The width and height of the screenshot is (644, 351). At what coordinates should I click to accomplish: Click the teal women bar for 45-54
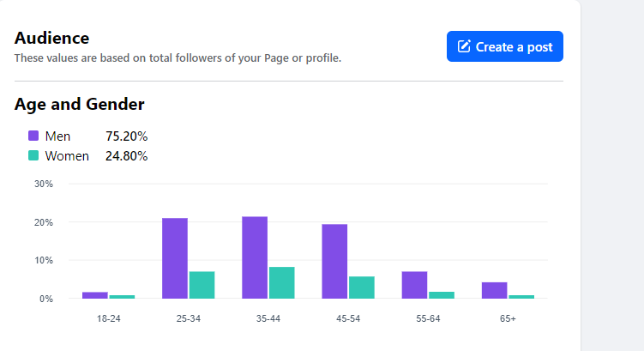tap(362, 287)
